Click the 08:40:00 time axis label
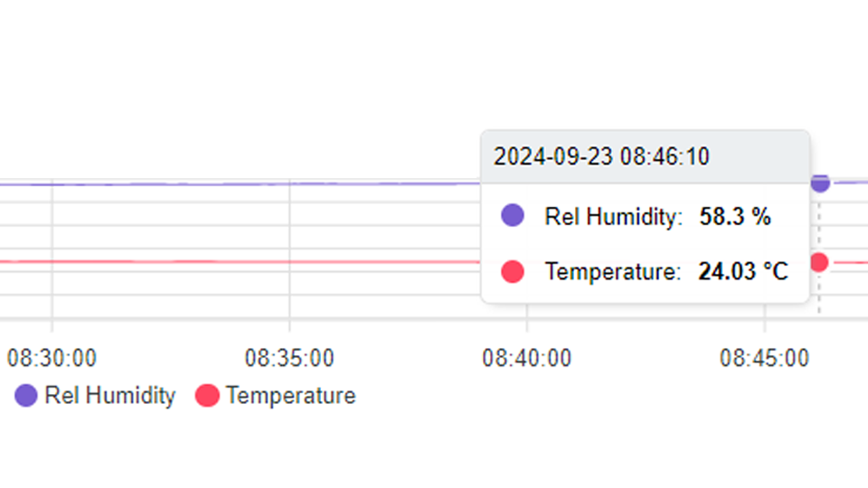868x488 pixels. pos(527,359)
